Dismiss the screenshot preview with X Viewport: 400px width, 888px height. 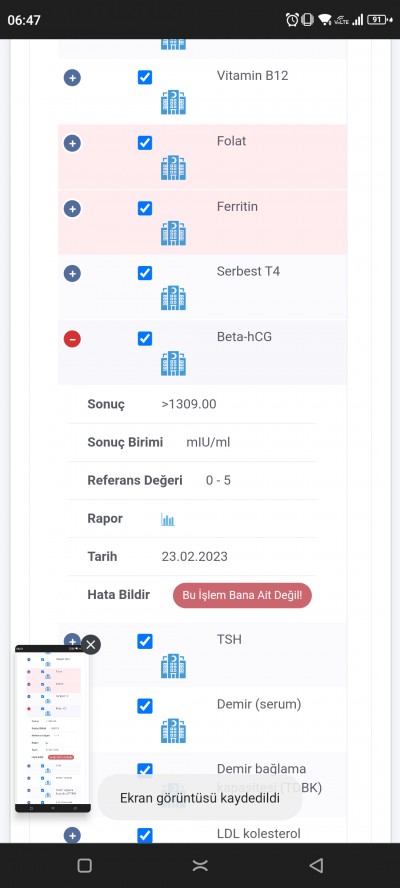pyautogui.click(x=91, y=644)
